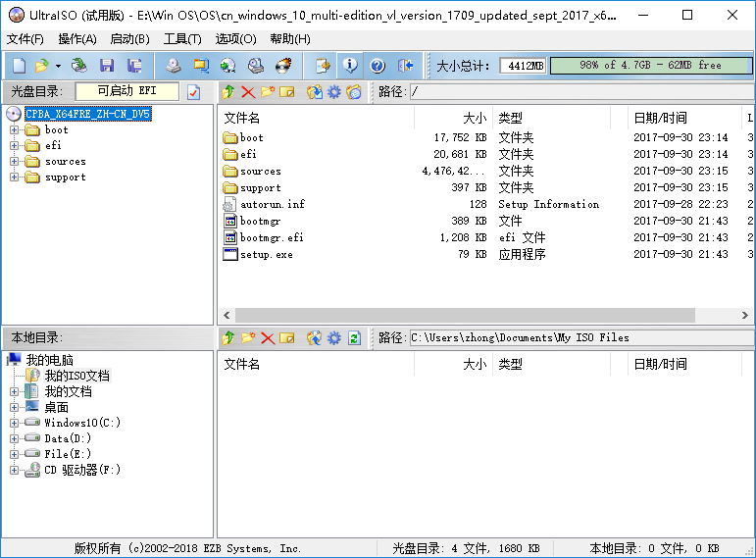
Task: Sort disc list by 日期/时间 column header
Action: tap(684, 118)
